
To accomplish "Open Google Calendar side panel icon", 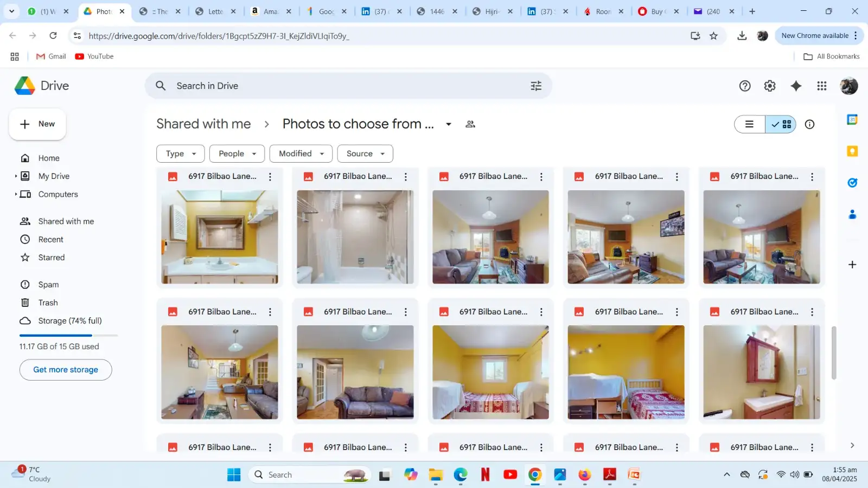I will [x=852, y=119].
